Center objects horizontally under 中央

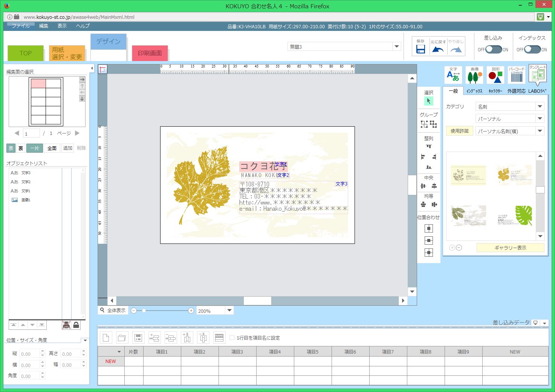(423, 186)
